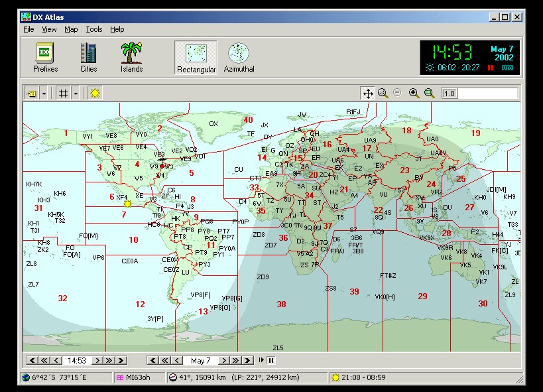Open the Map menu

(71, 29)
